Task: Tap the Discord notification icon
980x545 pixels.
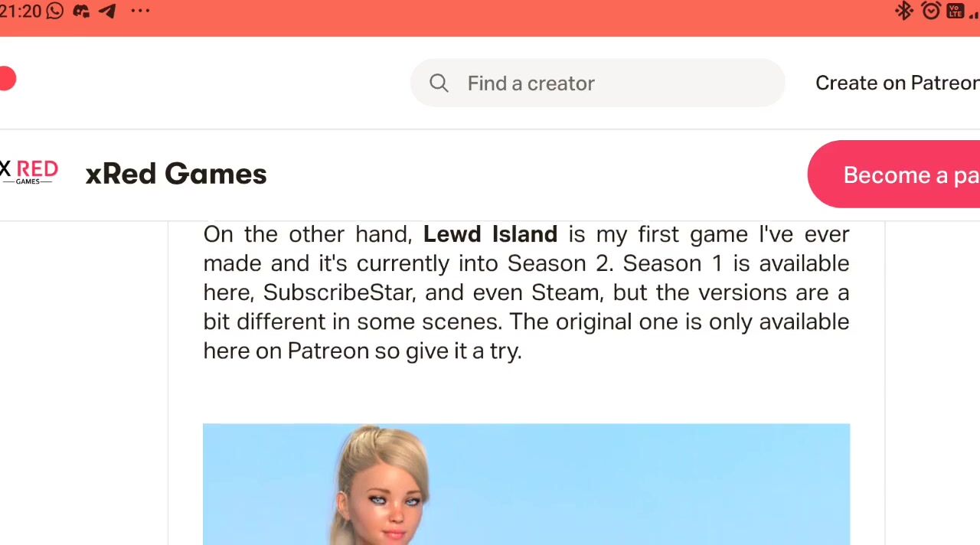Action: click(81, 11)
